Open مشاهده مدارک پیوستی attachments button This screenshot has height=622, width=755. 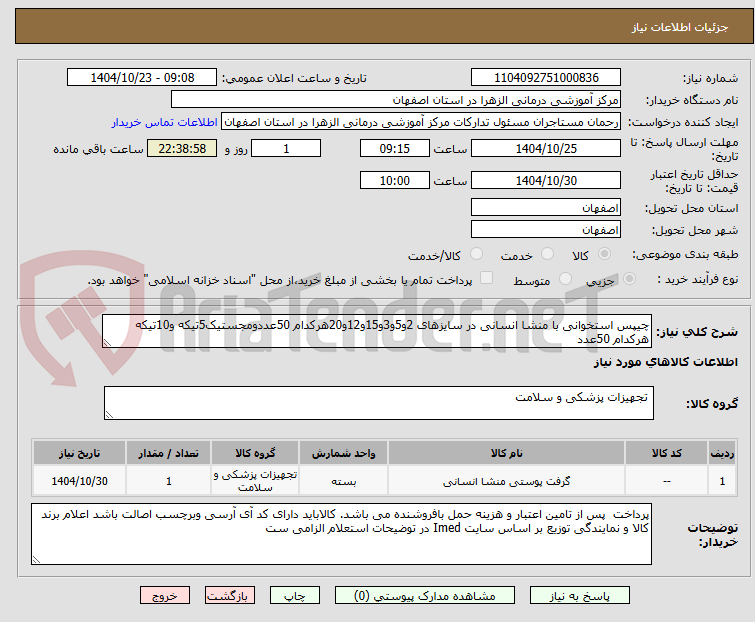425,596
